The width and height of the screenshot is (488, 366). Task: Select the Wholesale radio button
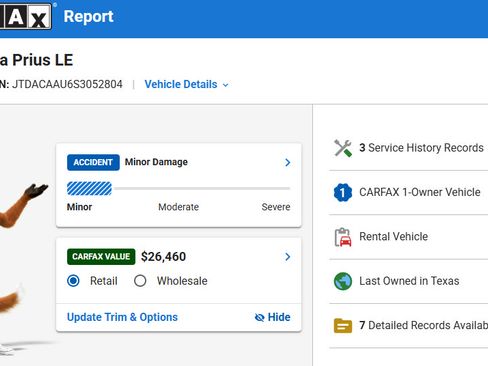click(x=140, y=281)
